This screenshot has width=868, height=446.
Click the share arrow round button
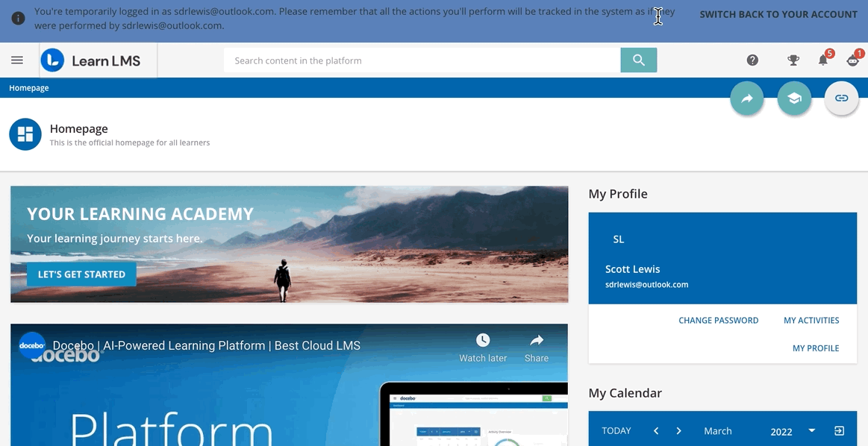pyautogui.click(x=746, y=98)
